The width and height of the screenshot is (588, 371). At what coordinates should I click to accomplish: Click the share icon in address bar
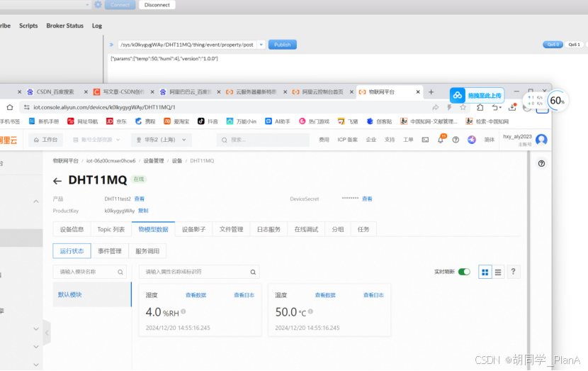[436, 107]
